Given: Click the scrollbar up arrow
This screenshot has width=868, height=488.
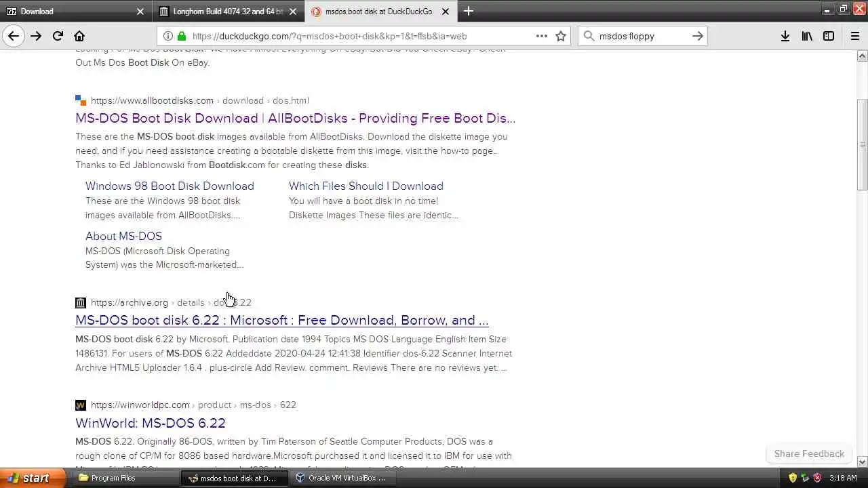Looking at the screenshot, I should click(x=863, y=56).
